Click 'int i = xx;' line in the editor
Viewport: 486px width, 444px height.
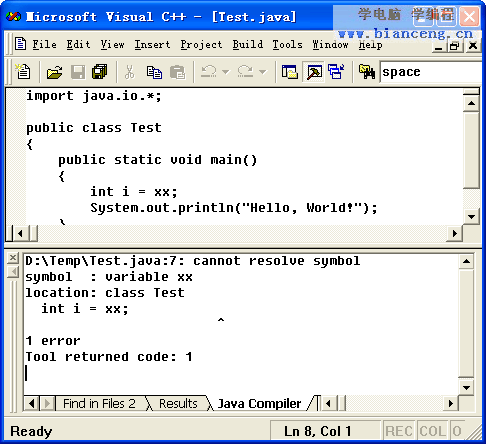click(134, 192)
